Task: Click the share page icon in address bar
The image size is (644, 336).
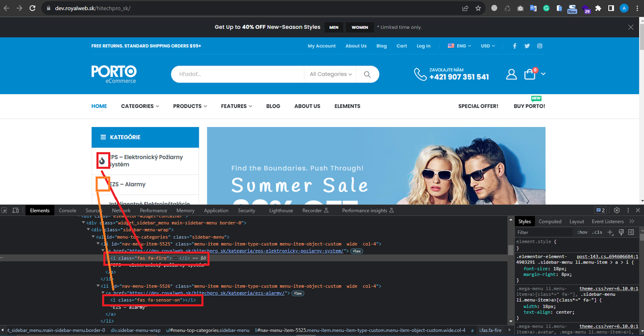Action: click(465, 9)
